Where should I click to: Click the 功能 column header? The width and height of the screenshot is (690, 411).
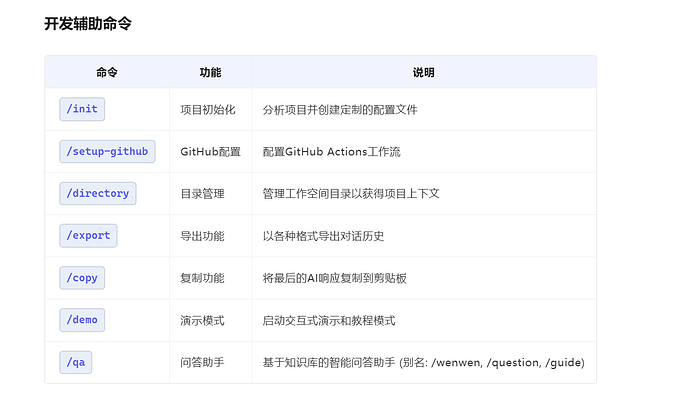coord(210,73)
